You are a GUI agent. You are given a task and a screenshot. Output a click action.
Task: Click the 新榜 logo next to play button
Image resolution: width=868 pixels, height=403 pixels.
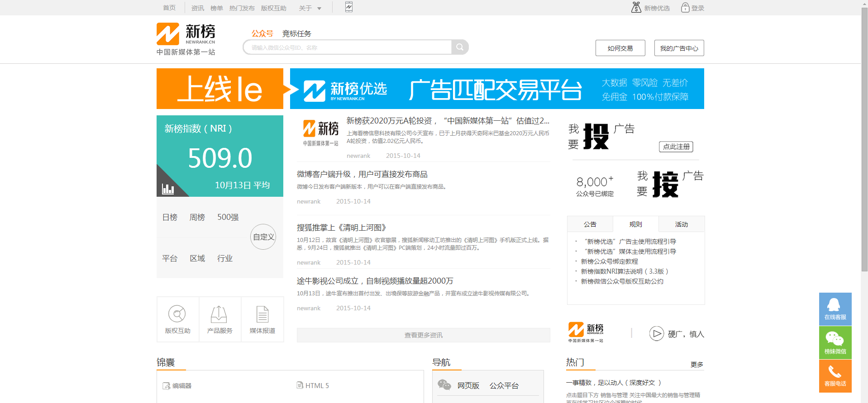click(x=586, y=332)
